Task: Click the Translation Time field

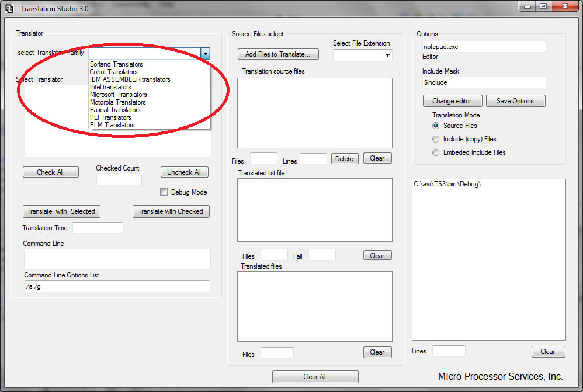Action: pyautogui.click(x=98, y=228)
